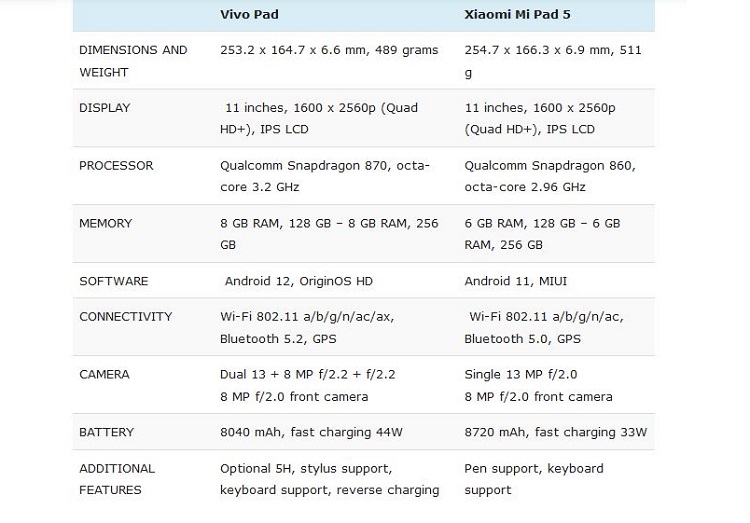Click the Qualcomm Snapdragon 870 processor cell
Viewport: 750px width, 523px height.
coord(325,176)
